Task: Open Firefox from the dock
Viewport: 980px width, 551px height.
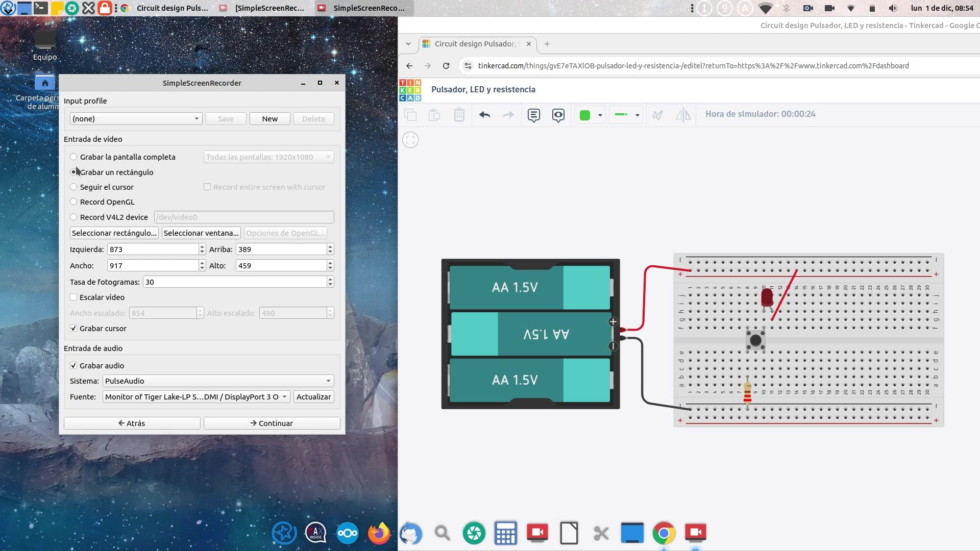Action: (x=379, y=534)
